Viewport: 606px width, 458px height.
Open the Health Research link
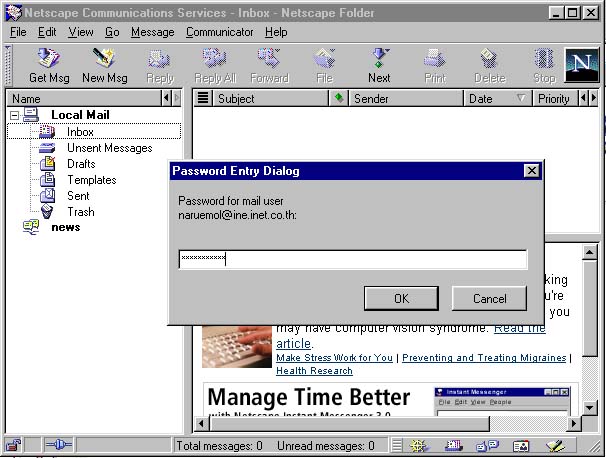(x=314, y=371)
